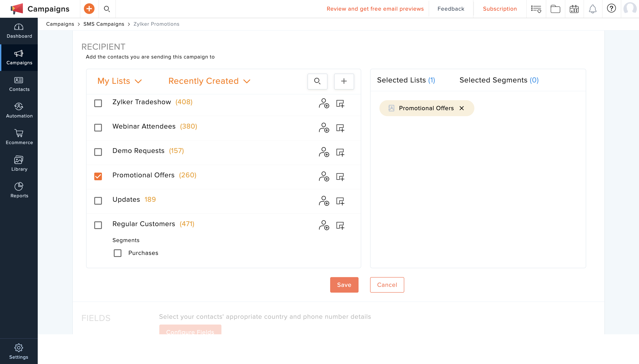The image size is (639, 364).
Task: Click the Promotional Offers selected chip
Action: click(426, 108)
